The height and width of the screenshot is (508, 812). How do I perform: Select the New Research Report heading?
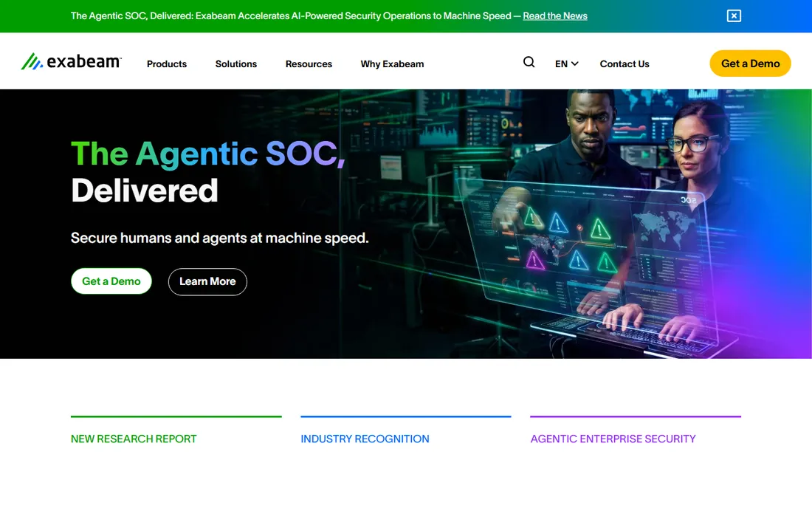click(x=134, y=439)
